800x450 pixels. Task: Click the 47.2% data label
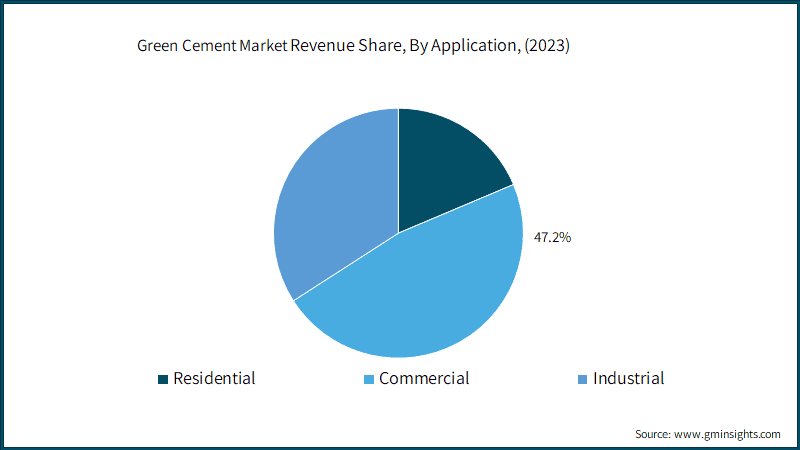553,237
